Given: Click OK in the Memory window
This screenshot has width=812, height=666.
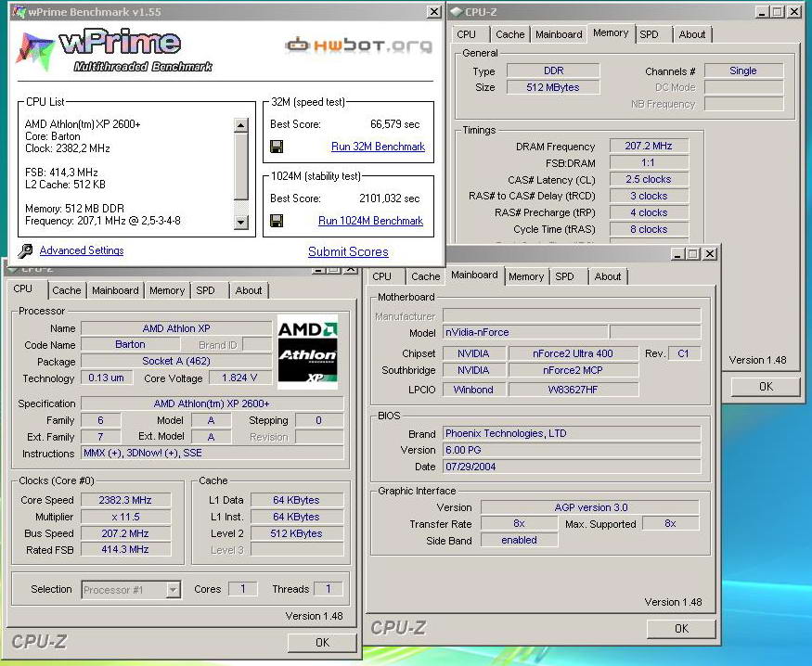Looking at the screenshot, I should click(x=766, y=387).
